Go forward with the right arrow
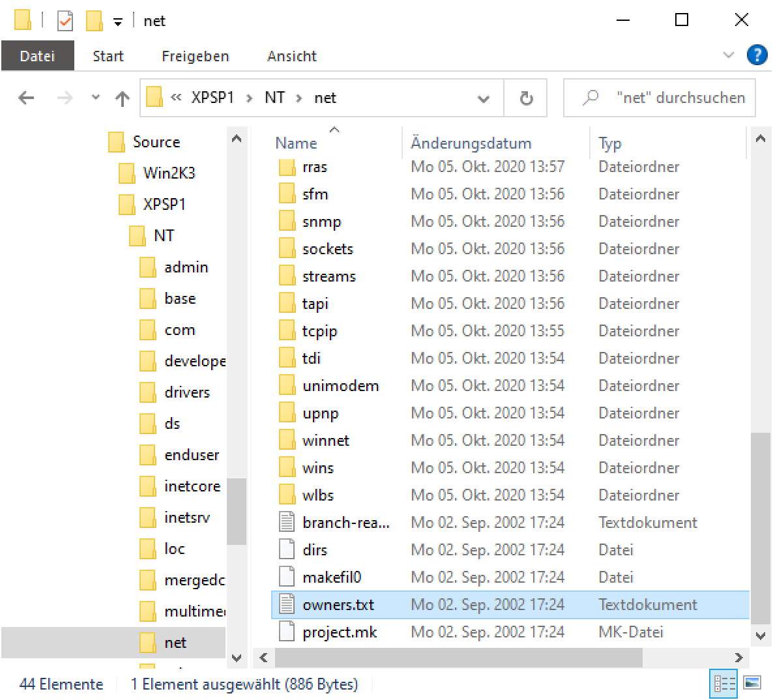Screen dimensions: 773x700 [65, 98]
